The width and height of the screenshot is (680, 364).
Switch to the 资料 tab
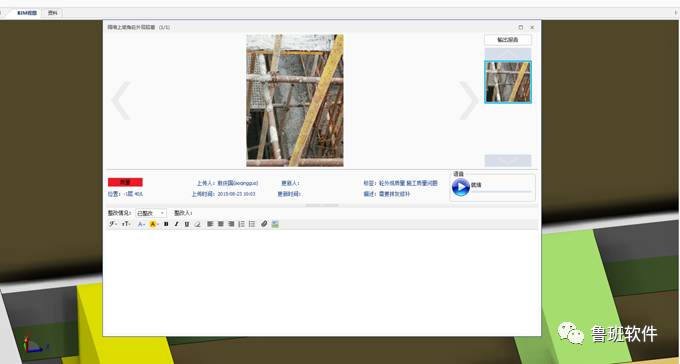point(52,13)
